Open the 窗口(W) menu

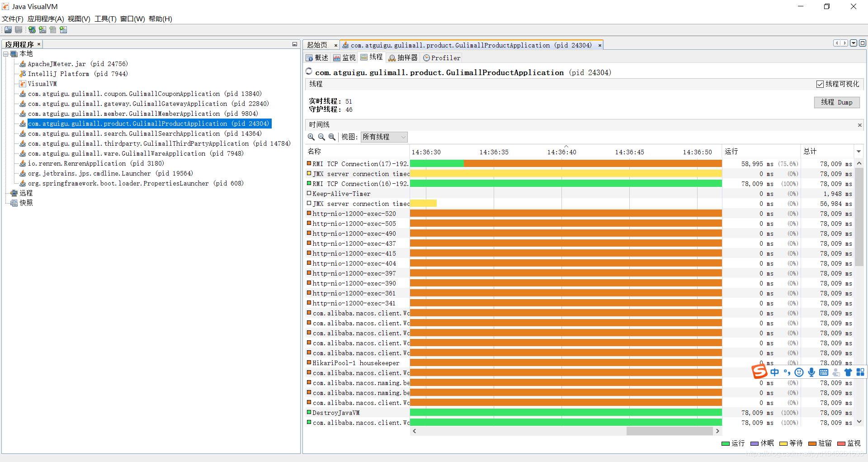click(132, 19)
